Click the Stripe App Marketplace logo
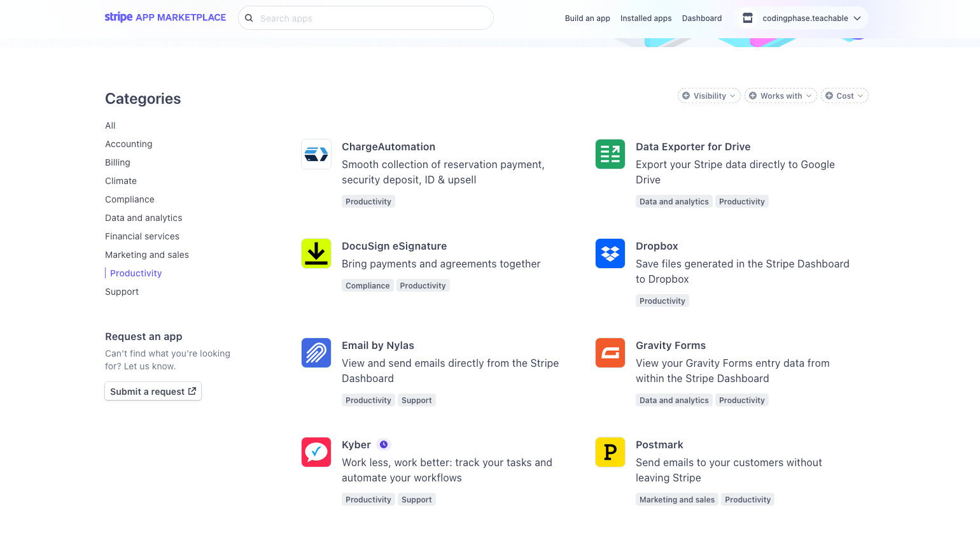The image size is (980, 533). [x=165, y=17]
